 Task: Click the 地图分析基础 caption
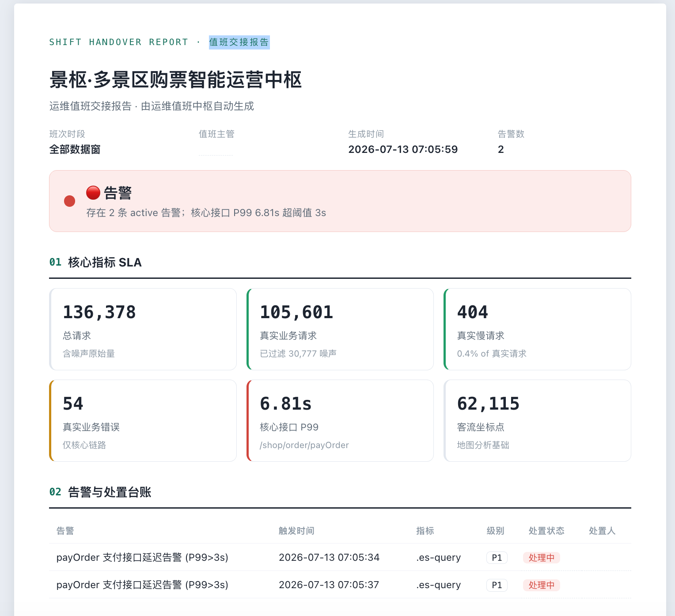[x=483, y=445]
